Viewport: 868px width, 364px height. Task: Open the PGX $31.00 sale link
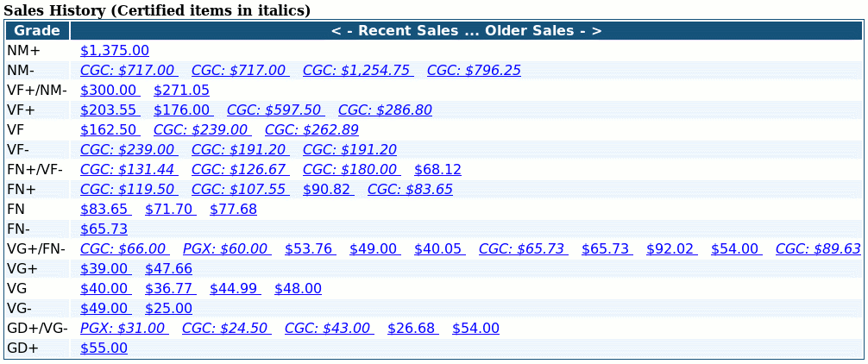pos(124,329)
